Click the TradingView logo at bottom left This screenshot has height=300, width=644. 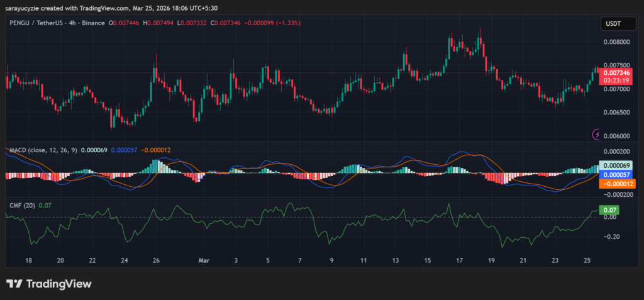pyautogui.click(x=48, y=284)
